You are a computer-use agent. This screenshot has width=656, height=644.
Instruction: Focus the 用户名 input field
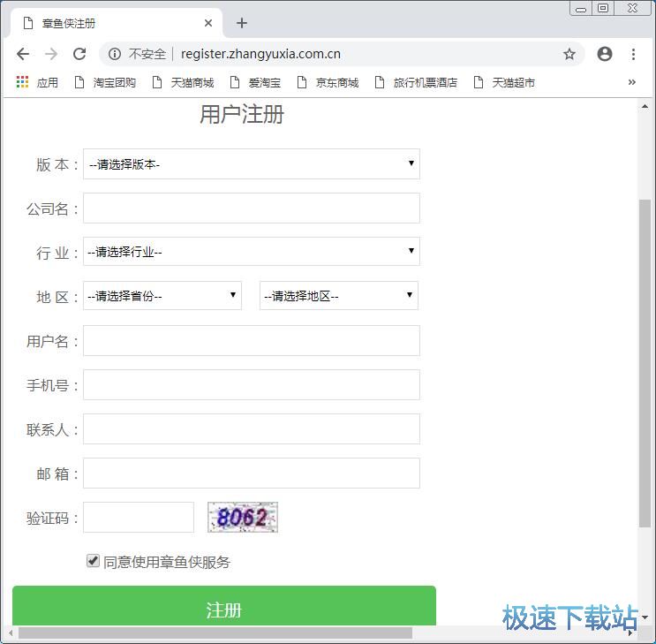tap(252, 340)
